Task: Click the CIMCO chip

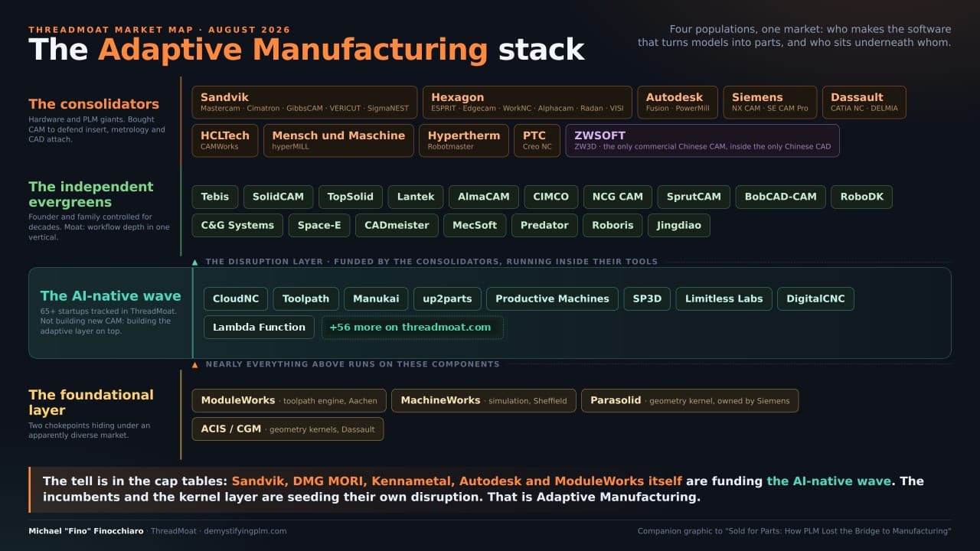Action: [551, 197]
